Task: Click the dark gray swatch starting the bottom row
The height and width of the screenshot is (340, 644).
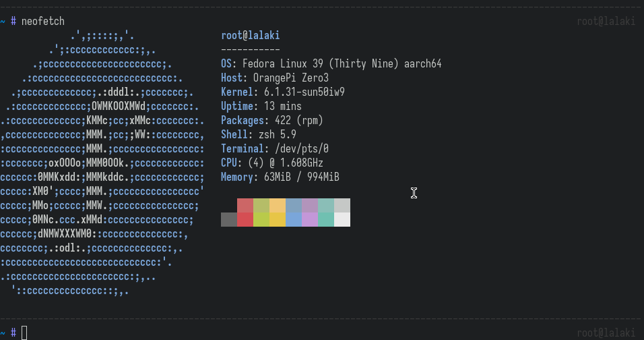Action: click(229, 219)
